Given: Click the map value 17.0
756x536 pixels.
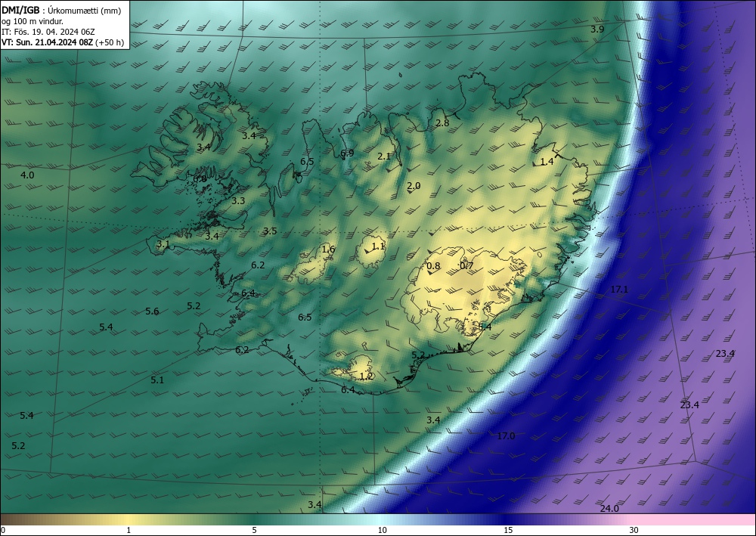Looking at the screenshot, I should 506,435.
